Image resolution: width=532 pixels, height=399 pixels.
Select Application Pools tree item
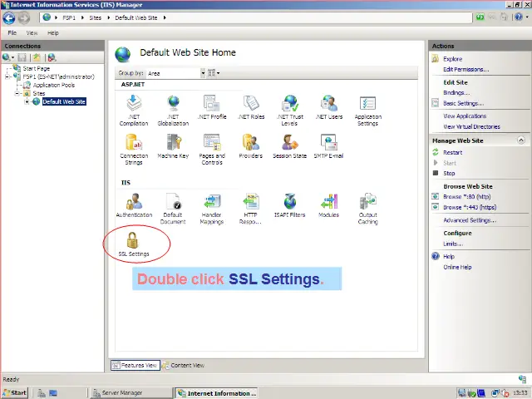(x=53, y=85)
